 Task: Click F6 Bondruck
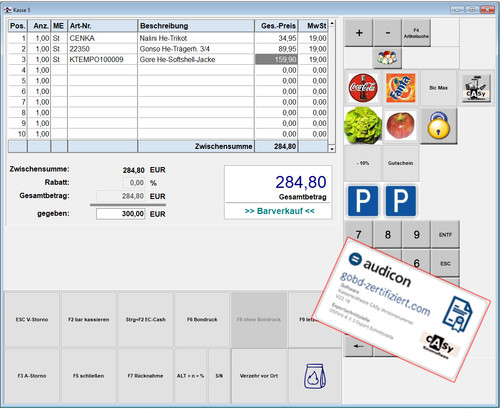click(202, 320)
